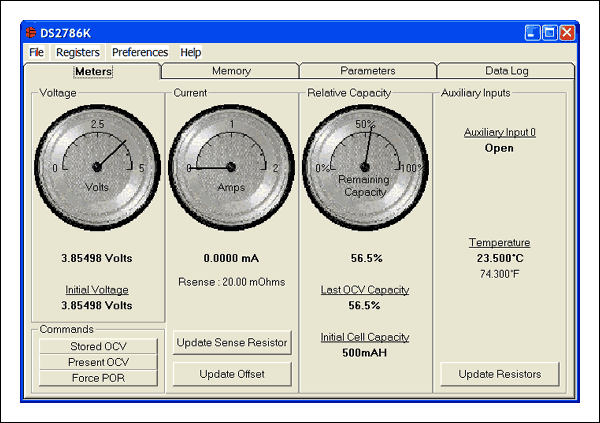Screen dimensions: 600x423
Task: Open the Data Log tab
Action: (x=506, y=71)
